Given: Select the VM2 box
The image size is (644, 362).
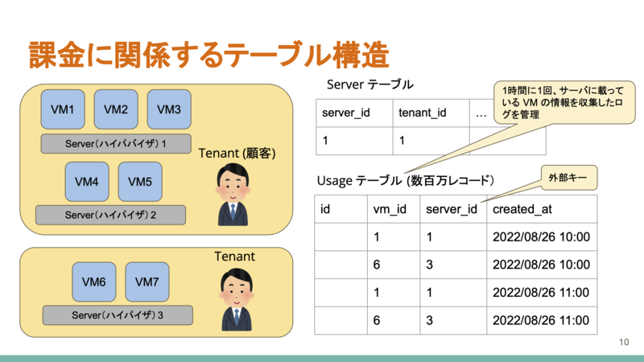Looking at the screenshot, I should click(x=116, y=109).
